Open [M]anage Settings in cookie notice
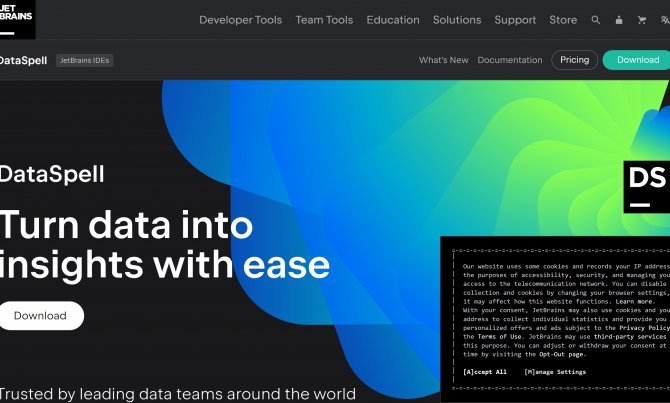The height and width of the screenshot is (403, 670). (x=555, y=372)
